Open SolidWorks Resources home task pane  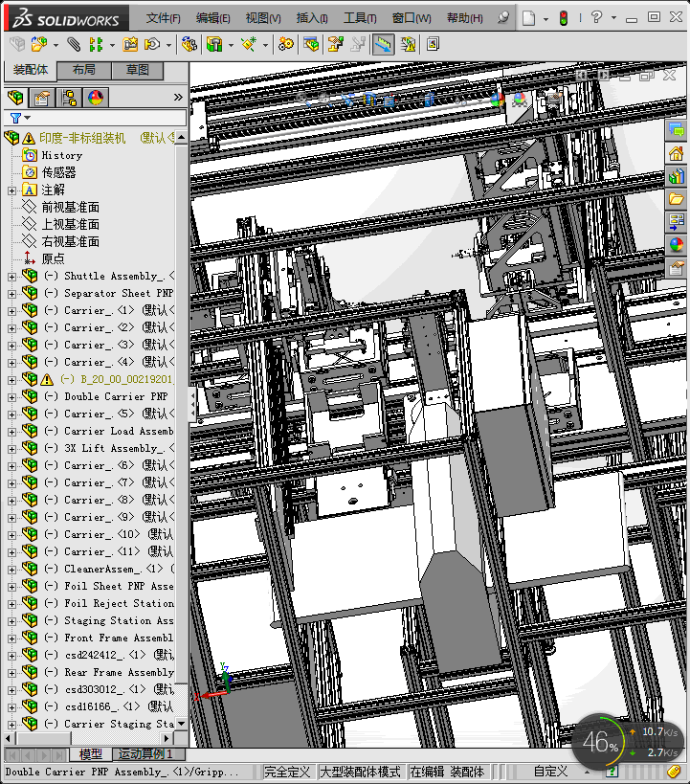[676, 154]
